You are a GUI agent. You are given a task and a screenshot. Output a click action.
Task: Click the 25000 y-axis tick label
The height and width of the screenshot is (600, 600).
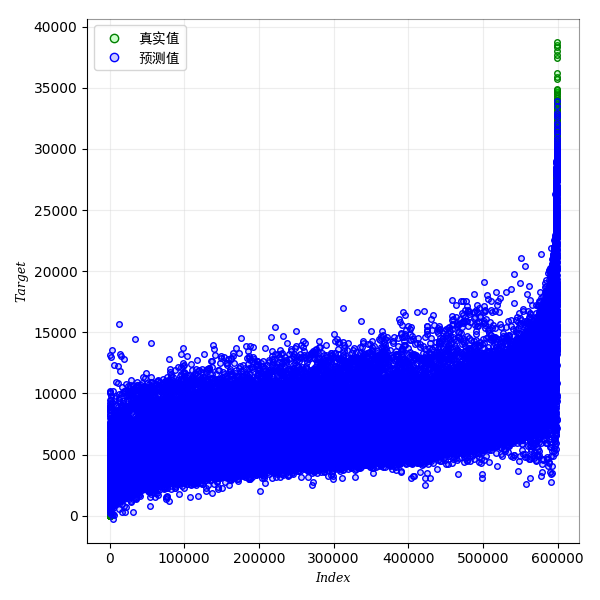(x=57, y=210)
